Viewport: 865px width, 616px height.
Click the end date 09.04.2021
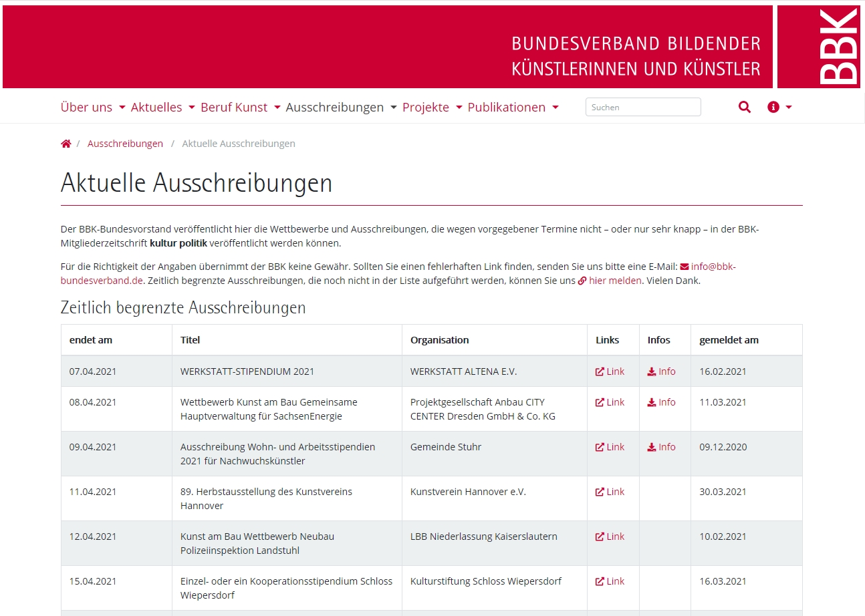coord(93,447)
